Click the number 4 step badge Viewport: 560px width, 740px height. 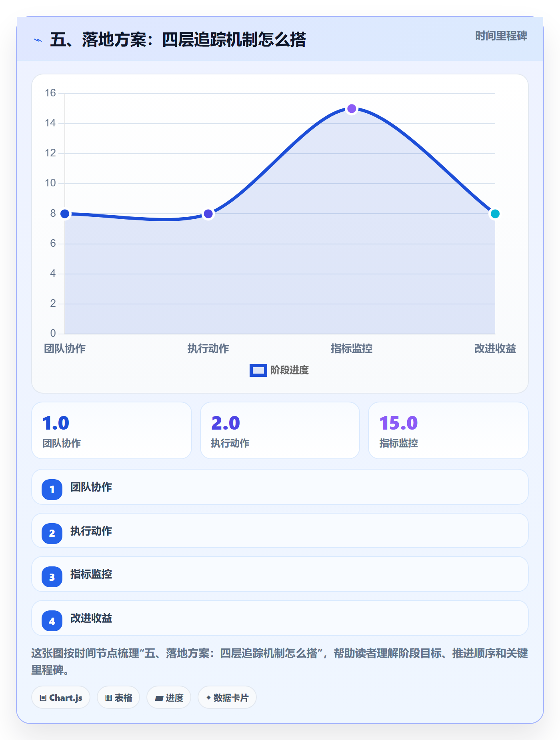52,621
